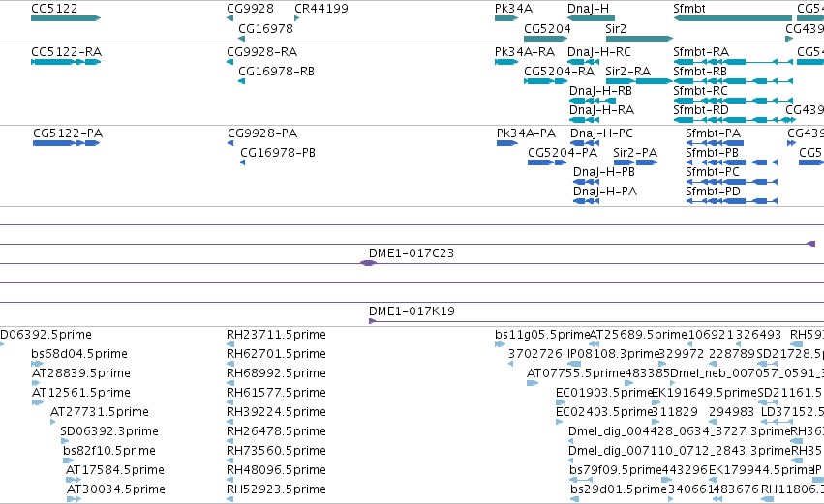
Task: Select the CG5122 gene feature
Action: tap(66, 18)
